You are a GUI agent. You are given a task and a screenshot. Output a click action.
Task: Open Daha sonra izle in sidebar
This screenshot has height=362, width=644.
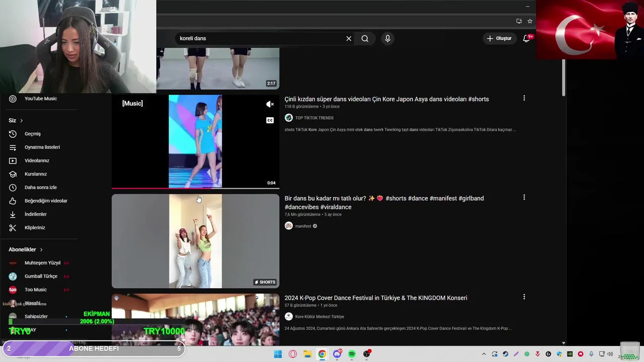pyautogui.click(x=40, y=187)
